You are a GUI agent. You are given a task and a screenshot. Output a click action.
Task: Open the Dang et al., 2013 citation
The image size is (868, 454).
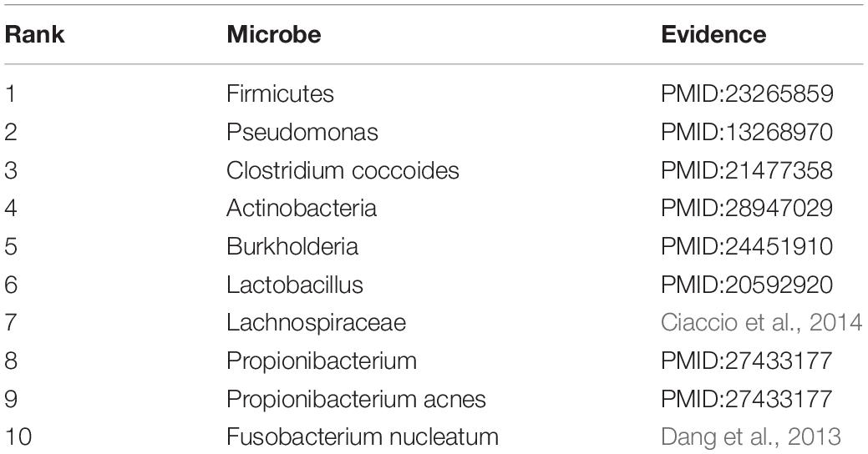pos(751,436)
